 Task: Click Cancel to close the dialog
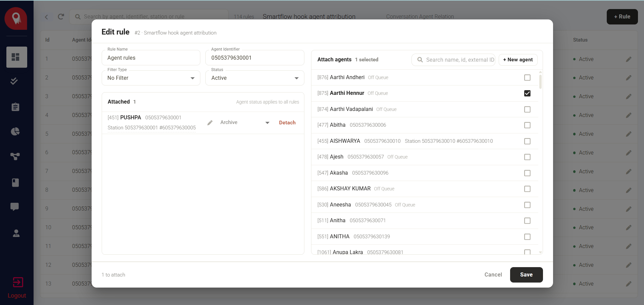coord(493,275)
